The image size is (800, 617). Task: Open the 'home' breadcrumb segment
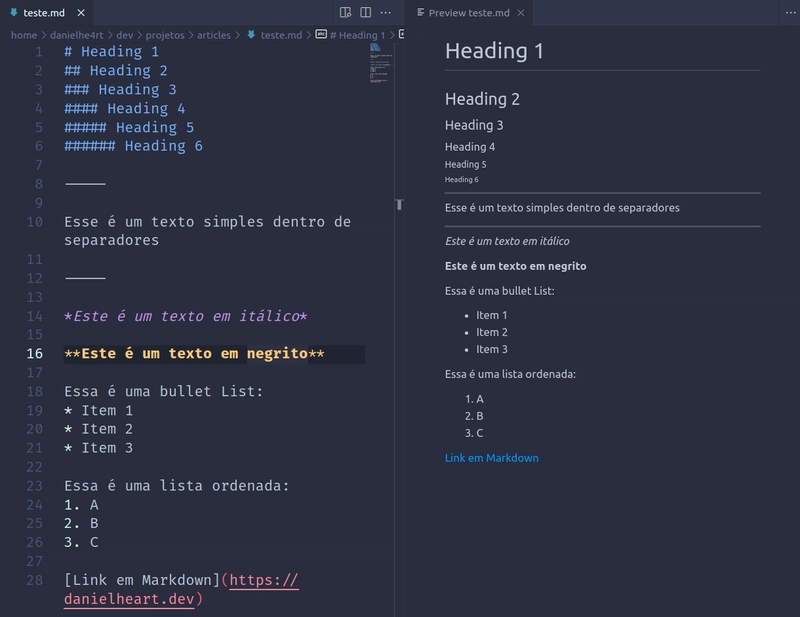(24, 35)
